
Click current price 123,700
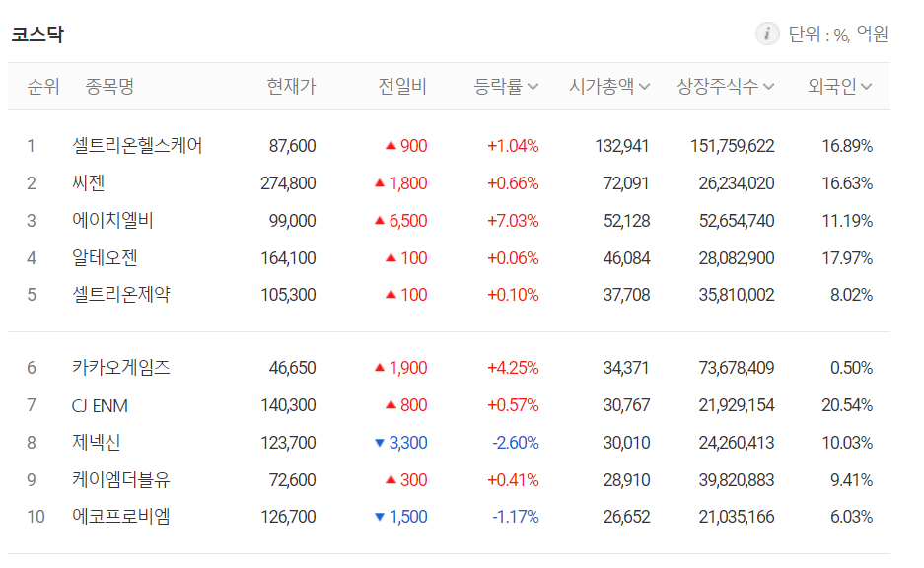coord(288,443)
